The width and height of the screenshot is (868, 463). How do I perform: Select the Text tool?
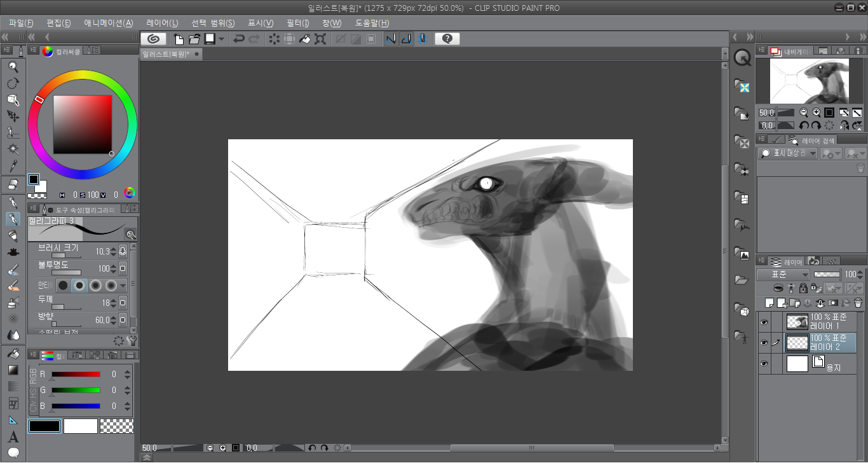click(13, 437)
